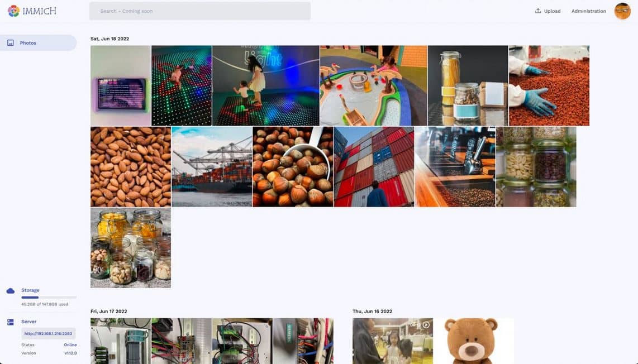The height and width of the screenshot is (364, 638).
Task: Open the cargo ship at port photo
Action: click(x=212, y=167)
